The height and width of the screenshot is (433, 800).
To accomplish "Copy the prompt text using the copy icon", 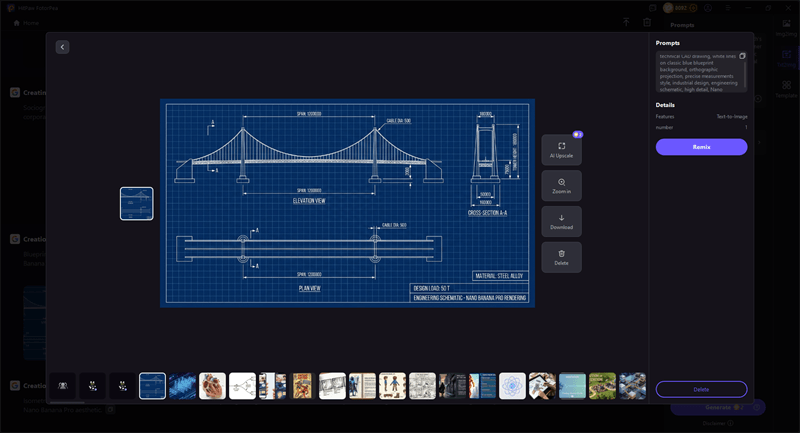I will point(742,56).
